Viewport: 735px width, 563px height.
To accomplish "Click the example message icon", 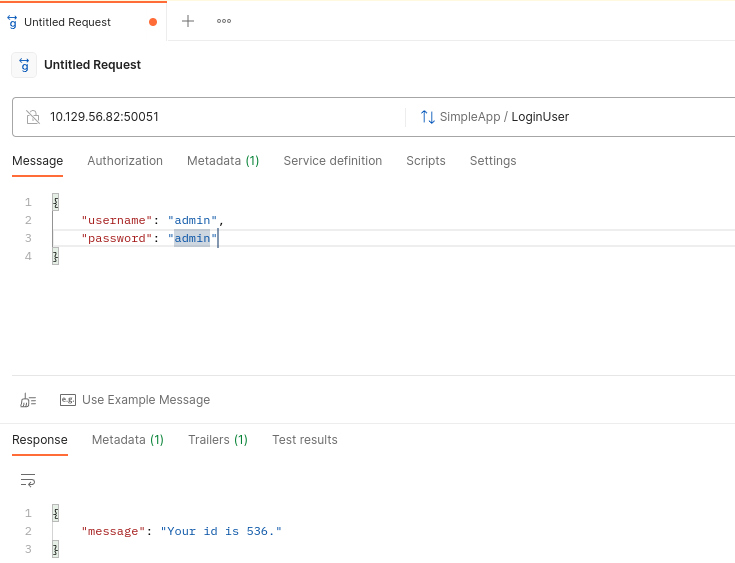I will 68,400.
